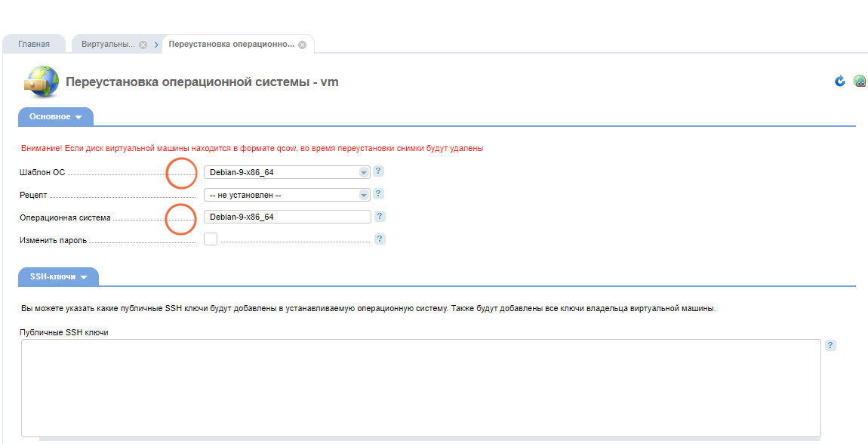This screenshot has height=444, width=868.
Task: Open help for Шаблон ОС field
Action: pos(378,171)
